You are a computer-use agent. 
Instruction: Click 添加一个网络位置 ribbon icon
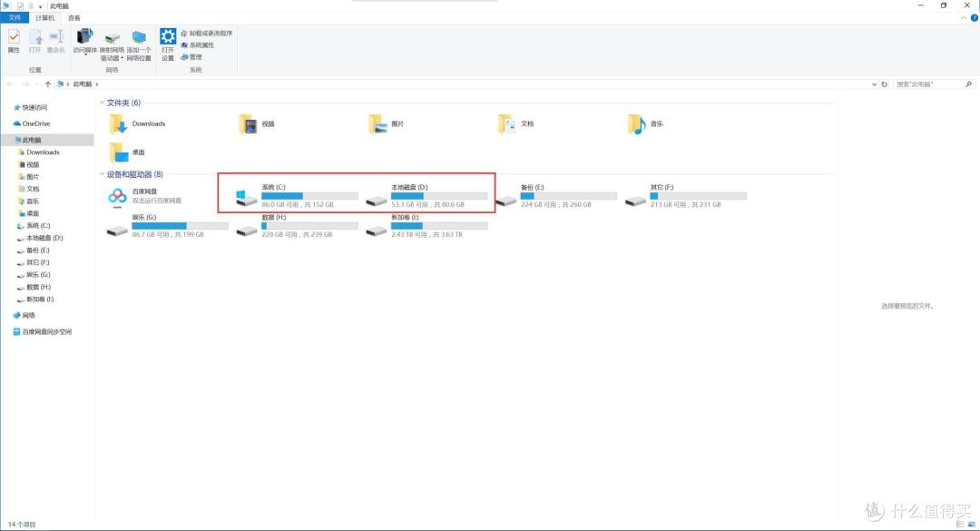[x=139, y=42]
